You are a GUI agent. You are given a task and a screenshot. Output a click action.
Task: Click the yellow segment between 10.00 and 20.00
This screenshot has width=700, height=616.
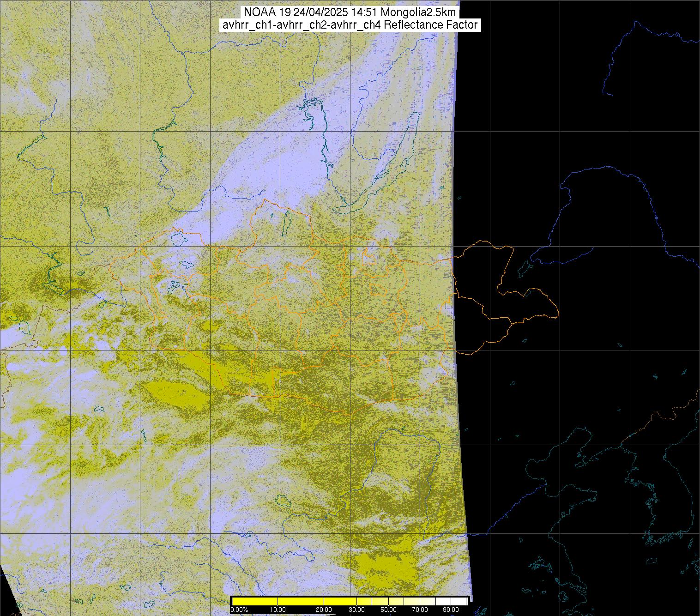tap(301, 601)
